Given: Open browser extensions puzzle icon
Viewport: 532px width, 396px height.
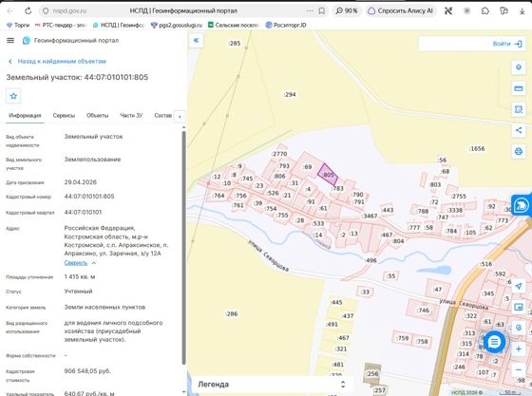Looking at the screenshot, I should [x=485, y=10].
